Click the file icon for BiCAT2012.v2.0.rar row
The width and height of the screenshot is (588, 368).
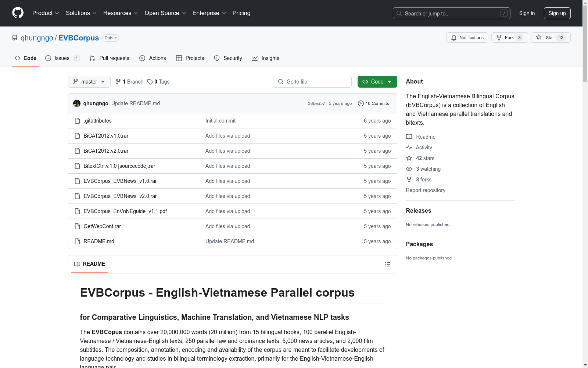[x=77, y=151]
